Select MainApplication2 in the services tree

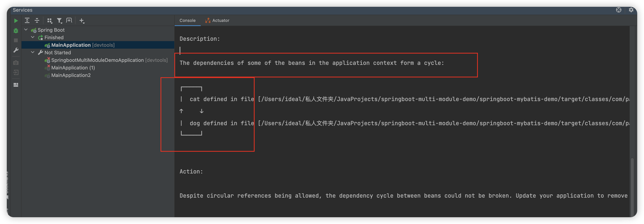coord(71,75)
